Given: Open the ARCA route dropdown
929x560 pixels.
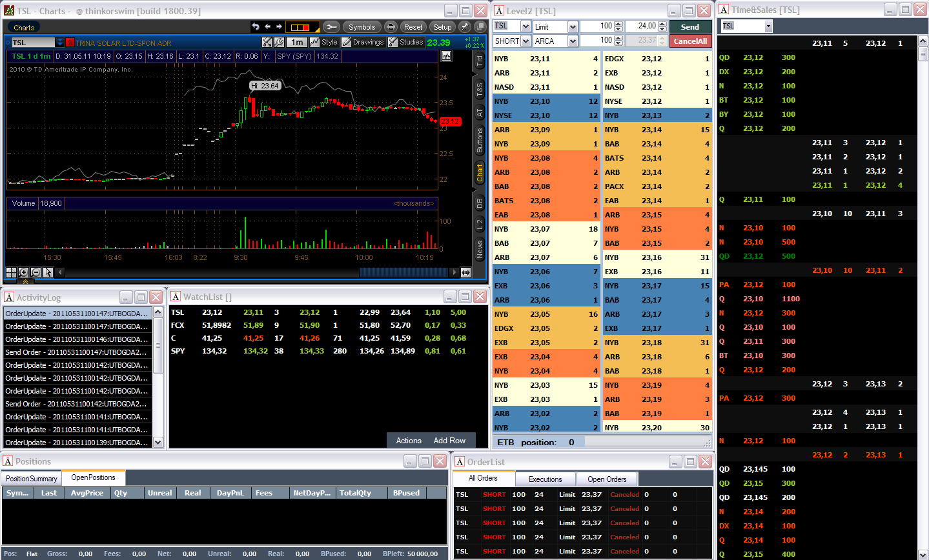Looking at the screenshot, I should pyautogui.click(x=572, y=41).
